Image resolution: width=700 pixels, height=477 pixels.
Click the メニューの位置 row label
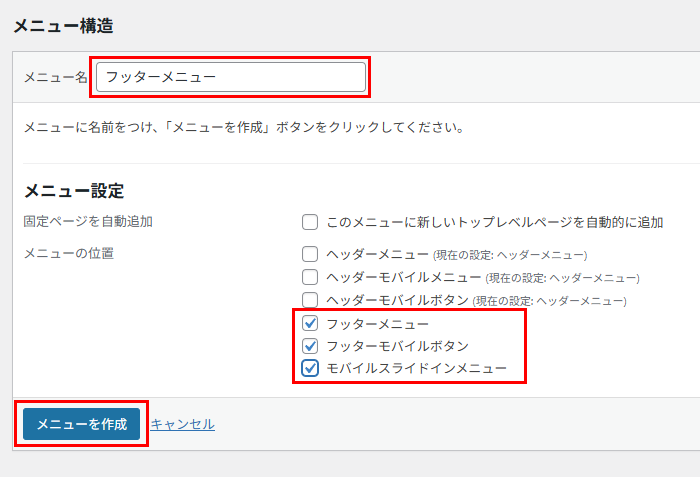click(x=69, y=253)
